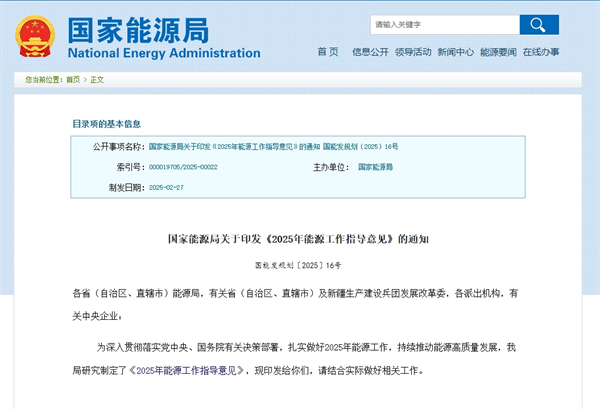
Task: Open the 新闻中心 navigation item
Action: click(455, 52)
